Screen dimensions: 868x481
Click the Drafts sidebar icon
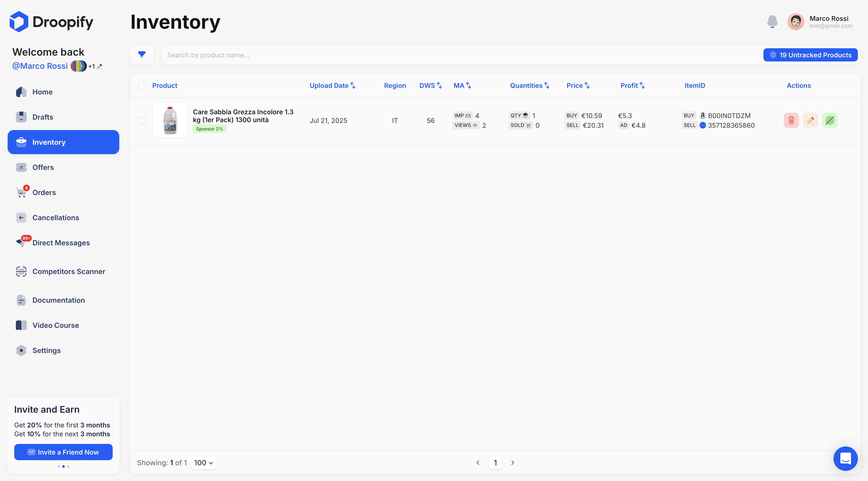21,117
